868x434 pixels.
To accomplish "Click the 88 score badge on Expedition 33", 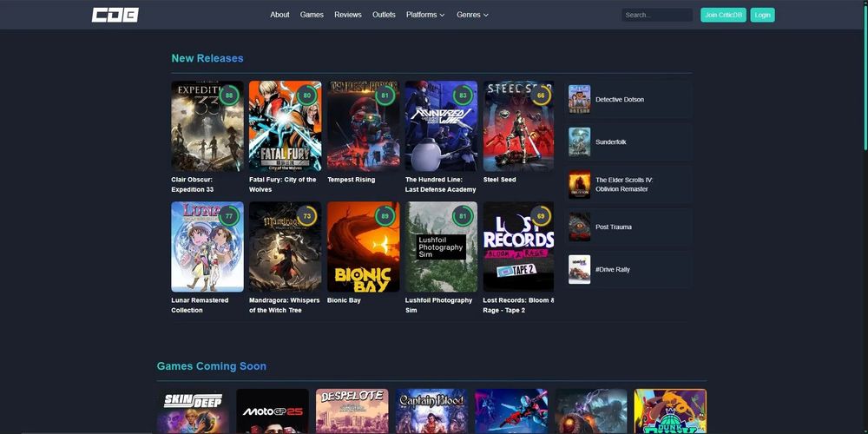I will [229, 95].
